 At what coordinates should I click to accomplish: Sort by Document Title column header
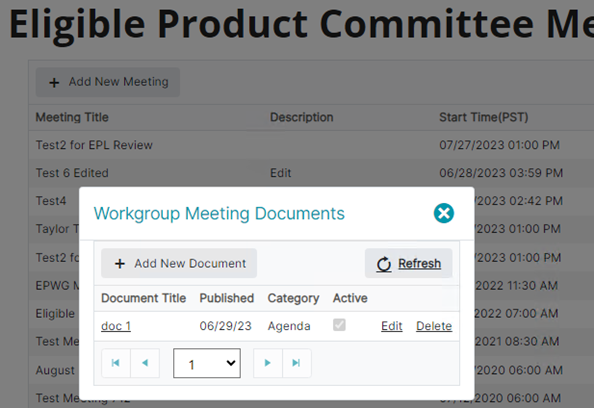point(144,298)
